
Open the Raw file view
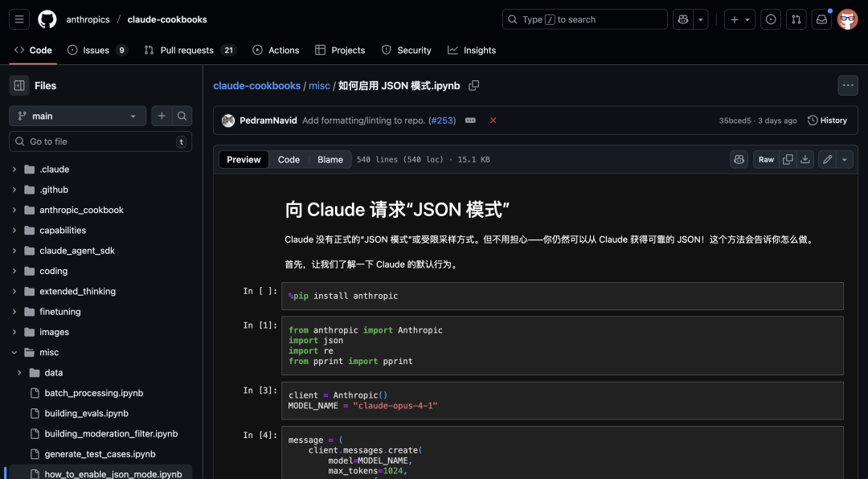pos(766,159)
